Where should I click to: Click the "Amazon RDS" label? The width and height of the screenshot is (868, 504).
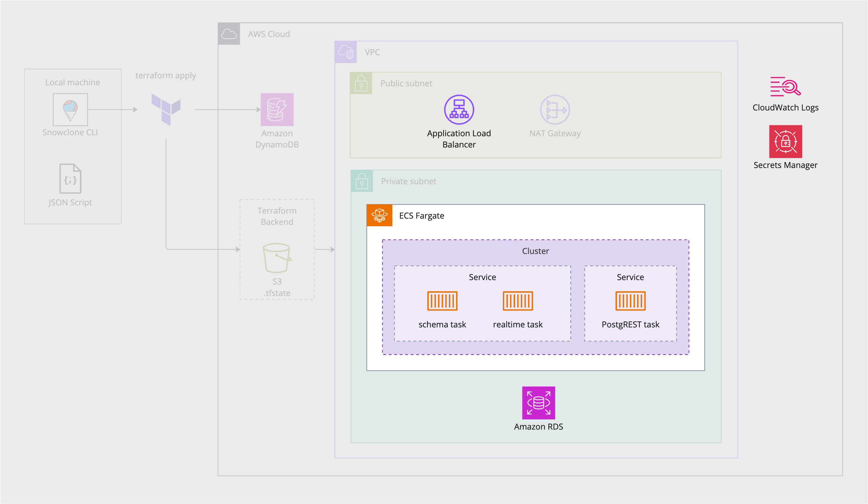539,427
